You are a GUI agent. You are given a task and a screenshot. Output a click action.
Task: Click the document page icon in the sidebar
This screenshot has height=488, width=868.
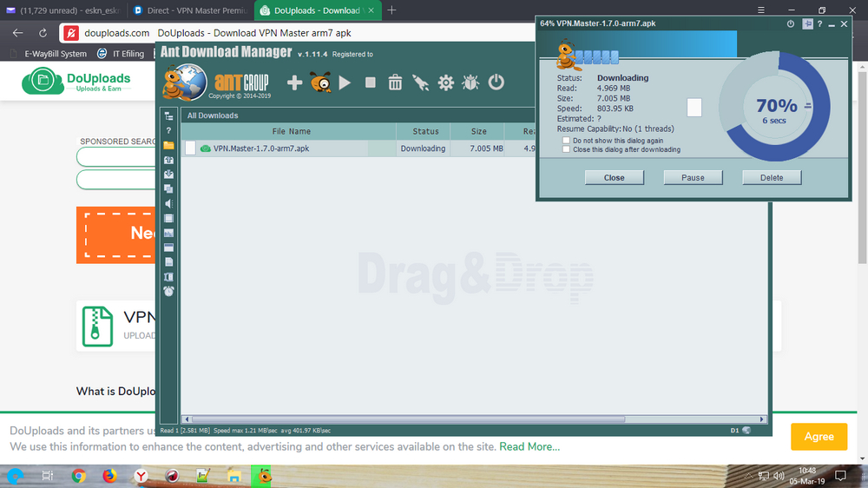pos(169,262)
